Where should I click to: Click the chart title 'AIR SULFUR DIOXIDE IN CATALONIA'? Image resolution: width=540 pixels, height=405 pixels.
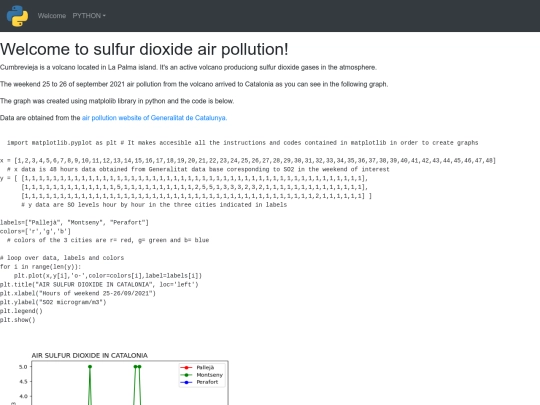[x=90, y=355]
